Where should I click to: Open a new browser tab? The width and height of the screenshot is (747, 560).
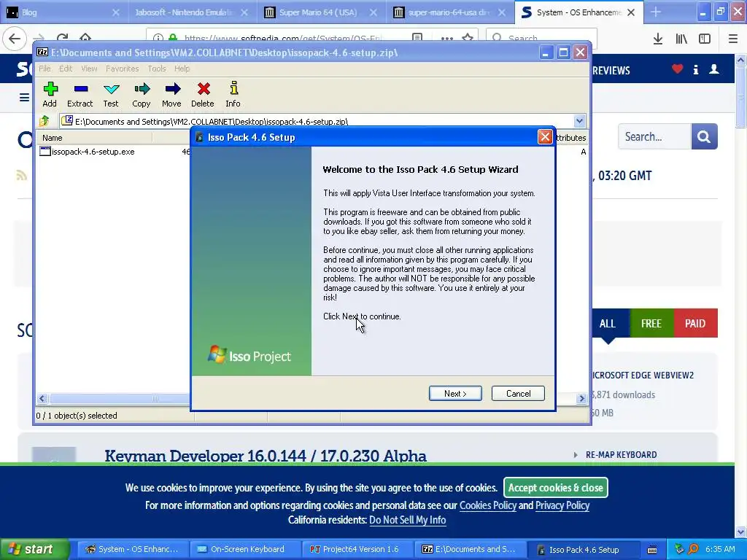[656, 12]
